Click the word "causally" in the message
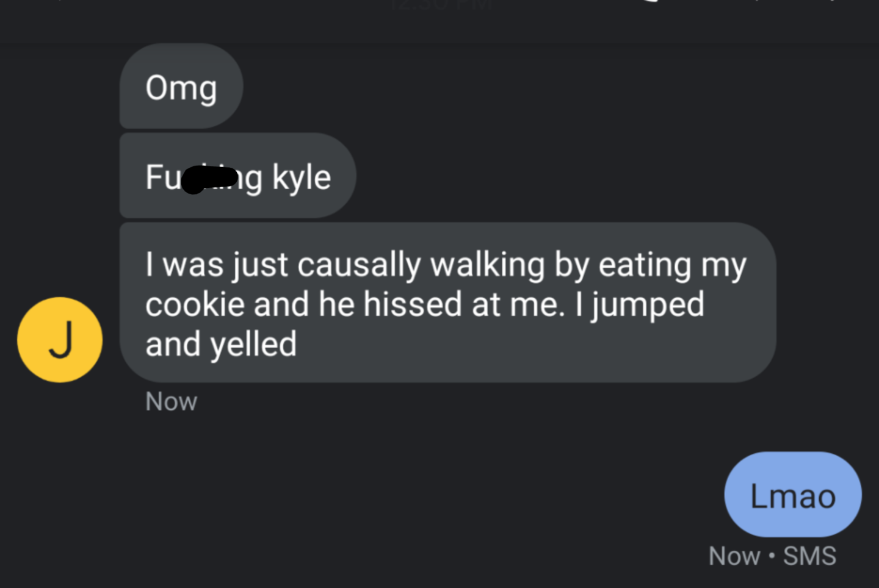 360,265
